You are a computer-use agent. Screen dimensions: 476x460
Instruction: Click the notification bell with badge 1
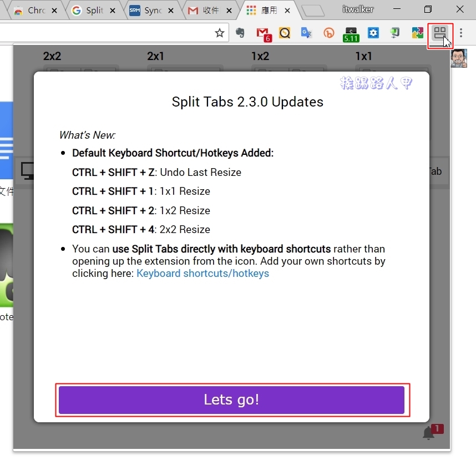[x=432, y=432]
